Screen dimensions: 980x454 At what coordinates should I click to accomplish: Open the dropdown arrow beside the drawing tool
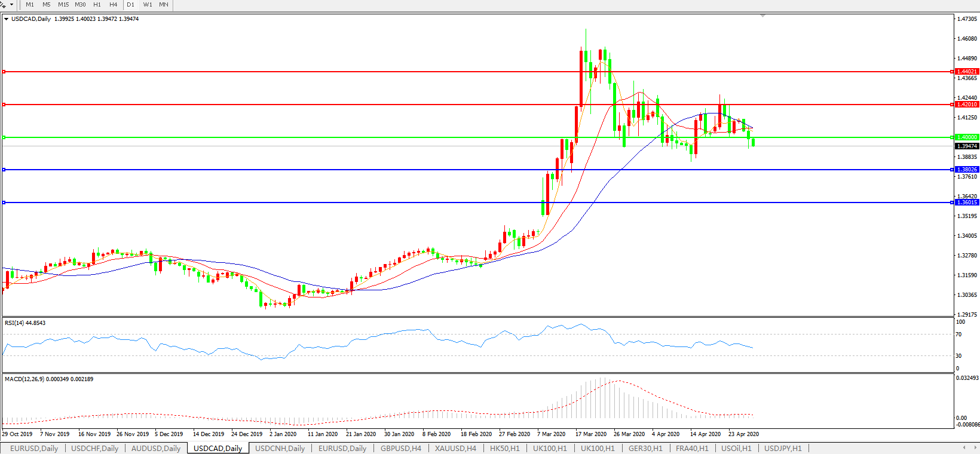(x=11, y=5)
